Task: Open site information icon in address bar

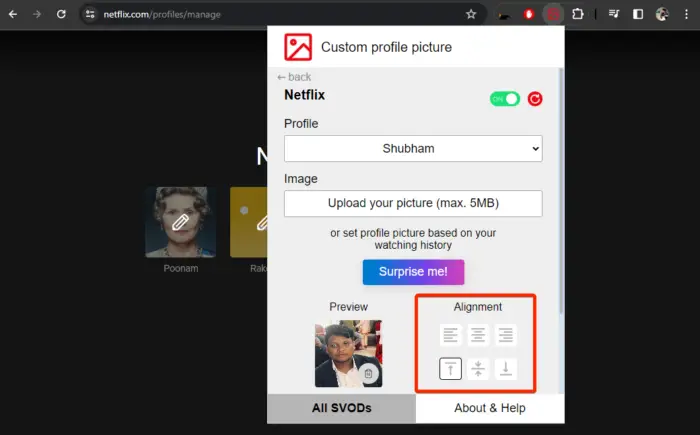Action: point(90,14)
